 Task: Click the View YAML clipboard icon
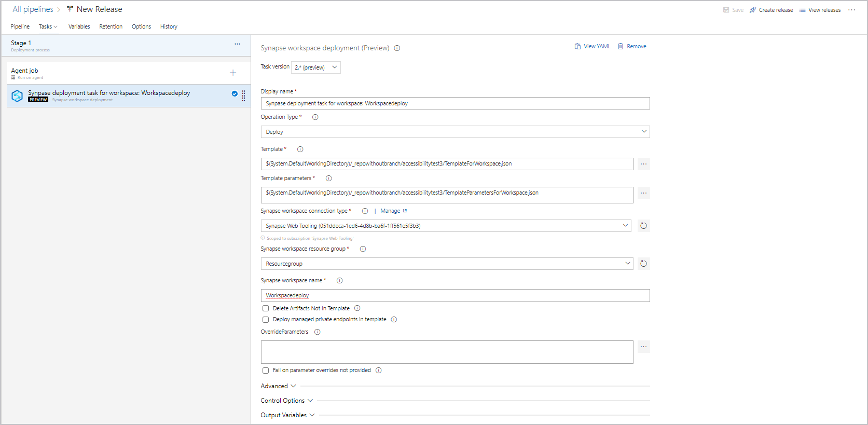click(x=577, y=47)
